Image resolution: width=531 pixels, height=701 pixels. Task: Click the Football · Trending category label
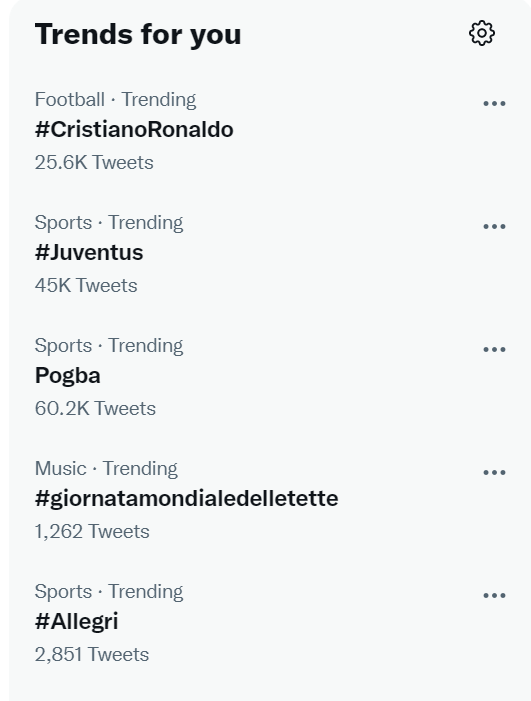[115, 100]
